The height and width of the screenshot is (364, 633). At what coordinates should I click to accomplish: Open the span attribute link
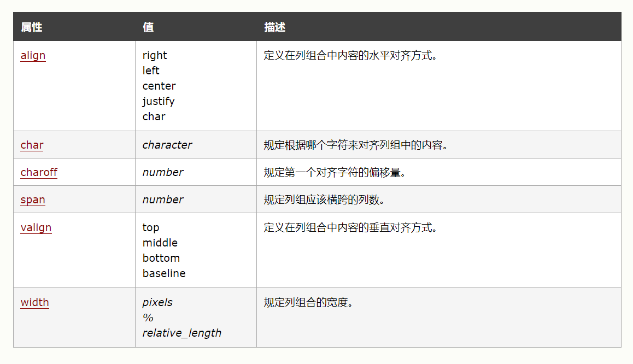point(33,199)
